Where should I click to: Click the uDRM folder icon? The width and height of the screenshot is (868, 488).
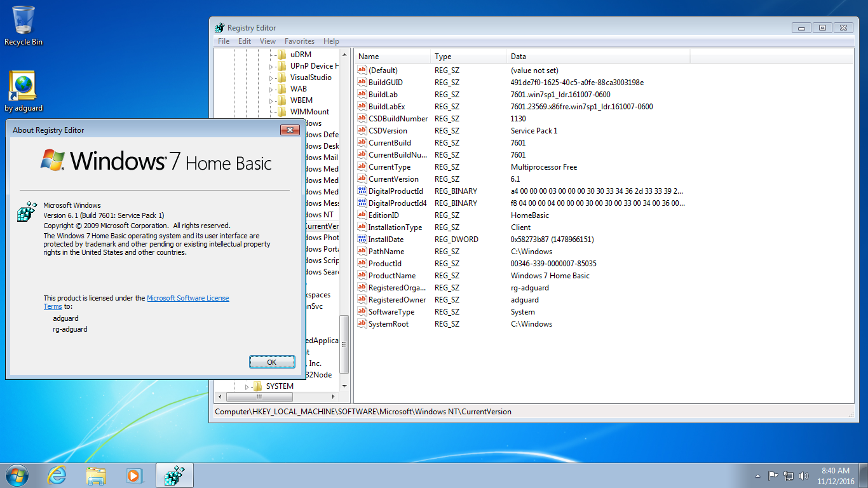pos(282,55)
